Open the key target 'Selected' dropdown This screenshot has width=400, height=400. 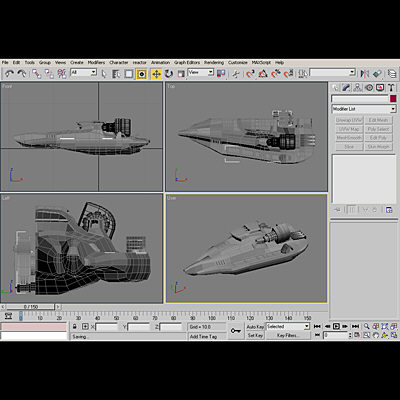pos(288,327)
